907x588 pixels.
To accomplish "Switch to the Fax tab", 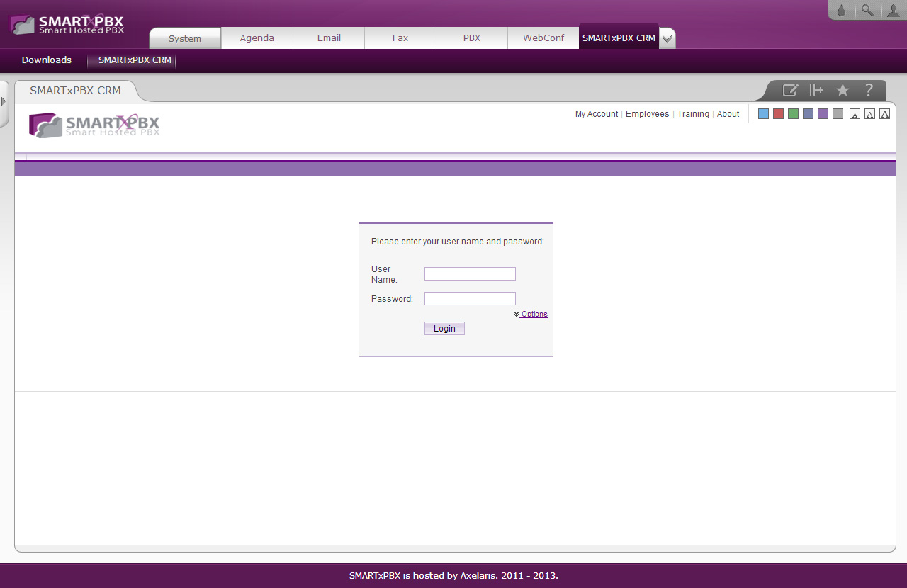I will coord(400,38).
